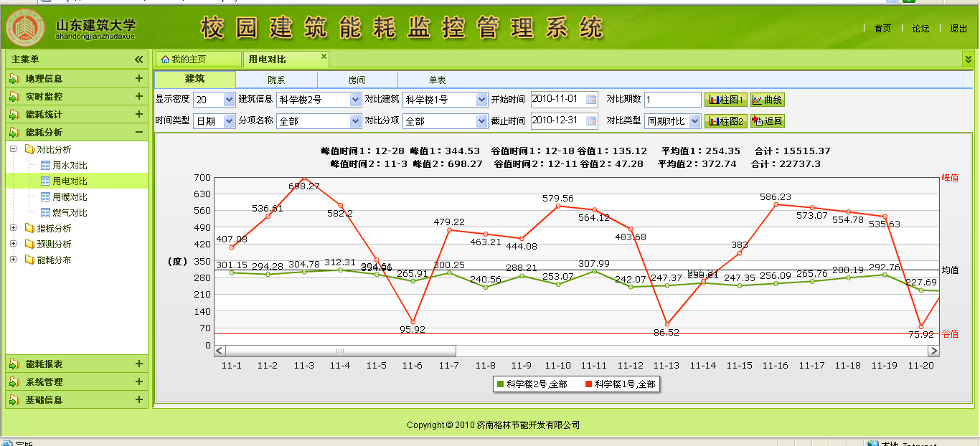
Task: Open the calendar picker for 截止时间
Action: (x=591, y=121)
